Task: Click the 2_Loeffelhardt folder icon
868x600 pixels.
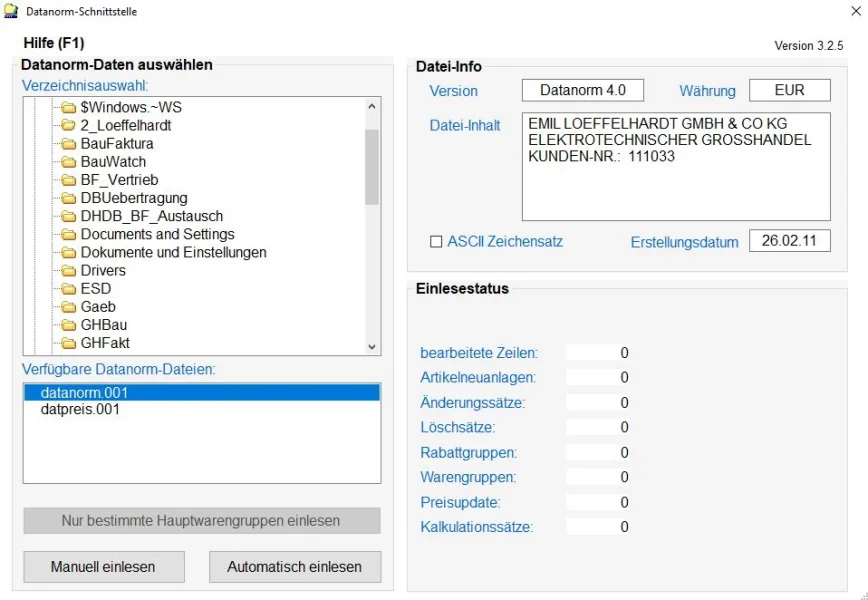Action: [x=68, y=126]
